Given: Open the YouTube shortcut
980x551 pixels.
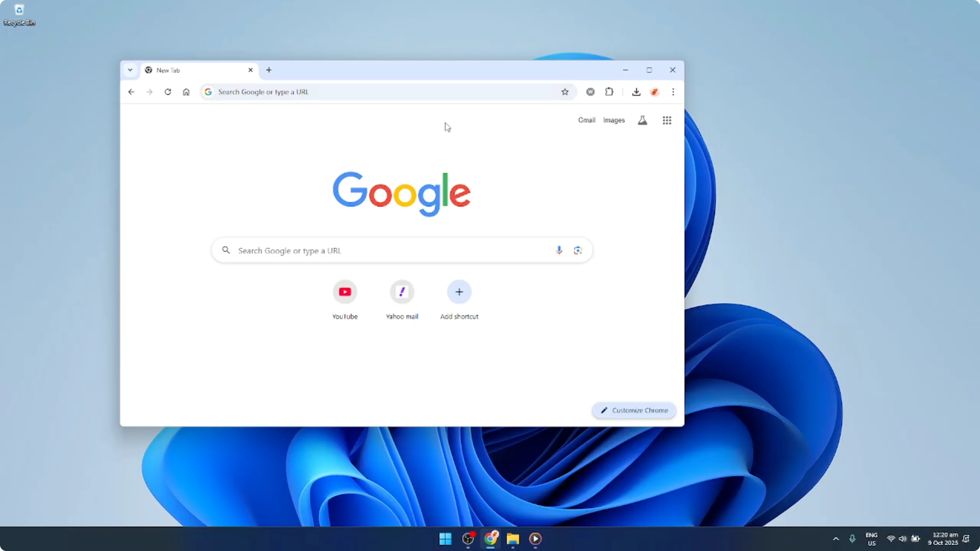Looking at the screenshot, I should click(x=345, y=292).
